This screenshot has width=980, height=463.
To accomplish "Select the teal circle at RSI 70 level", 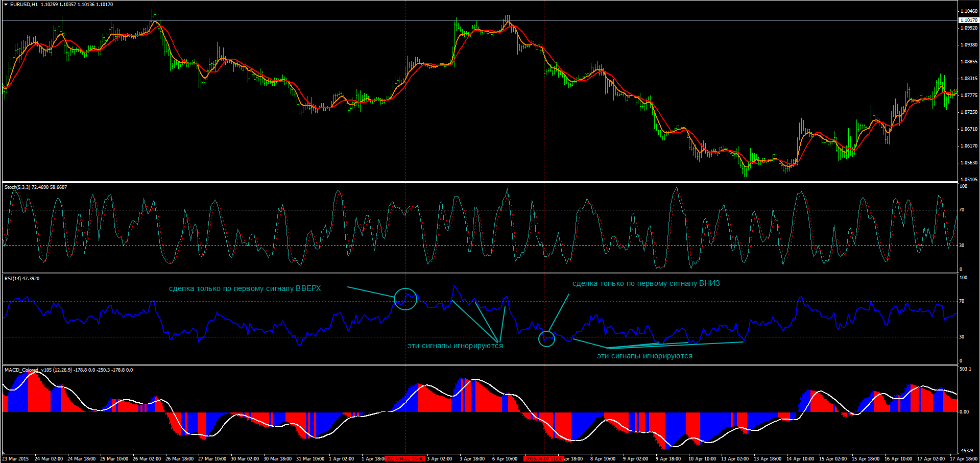I will coord(405,299).
